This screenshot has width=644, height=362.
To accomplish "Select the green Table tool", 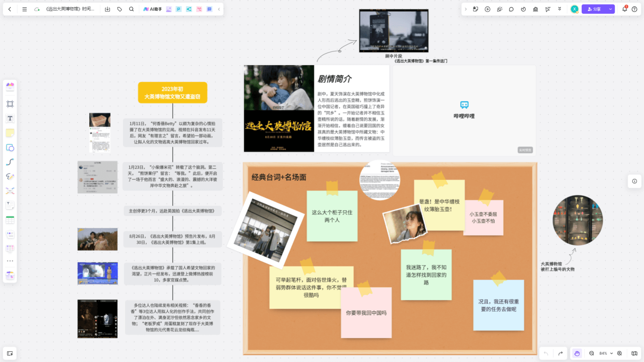I will (10, 220).
